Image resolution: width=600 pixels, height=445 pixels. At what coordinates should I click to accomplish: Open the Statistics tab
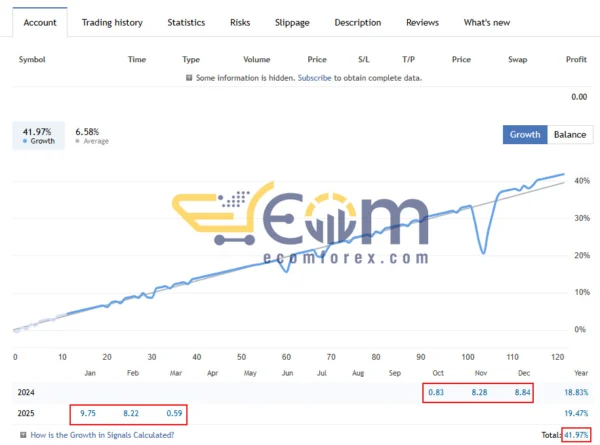[186, 22]
